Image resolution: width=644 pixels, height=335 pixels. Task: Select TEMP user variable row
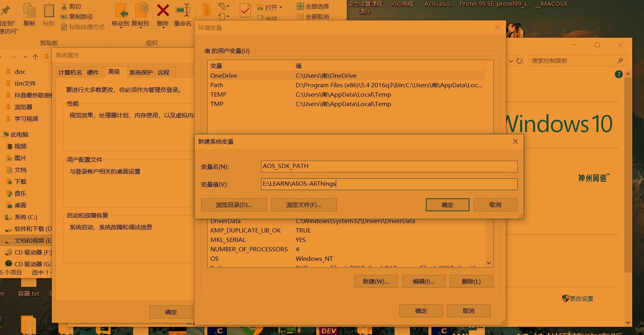coord(346,94)
